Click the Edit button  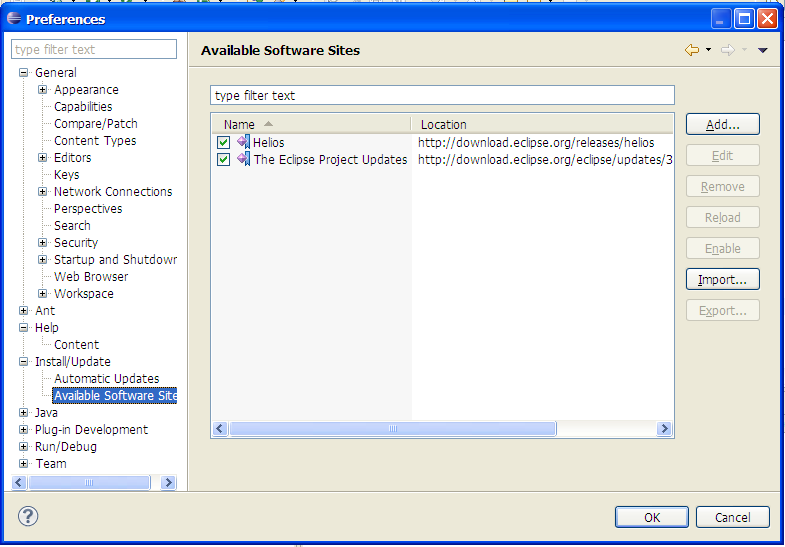(722, 156)
